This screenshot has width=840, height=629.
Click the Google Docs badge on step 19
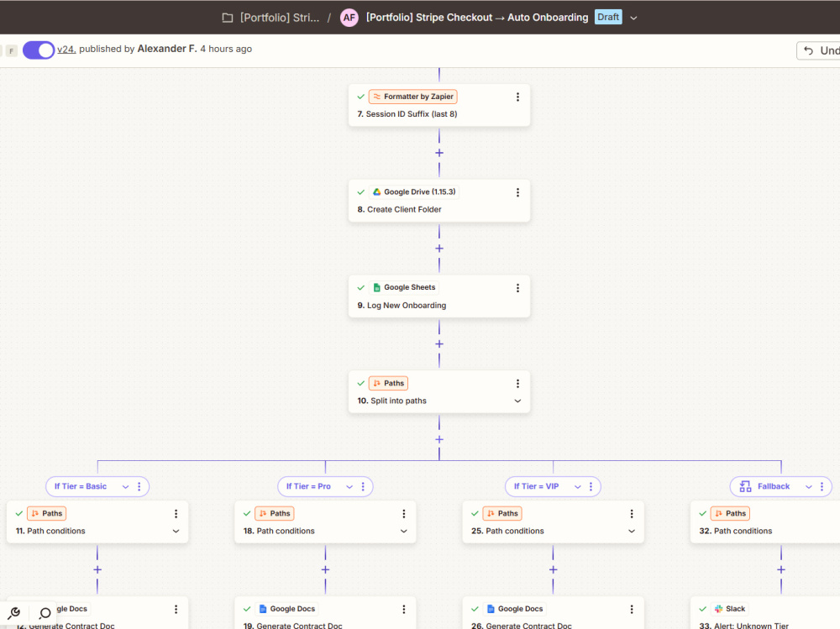pos(286,609)
